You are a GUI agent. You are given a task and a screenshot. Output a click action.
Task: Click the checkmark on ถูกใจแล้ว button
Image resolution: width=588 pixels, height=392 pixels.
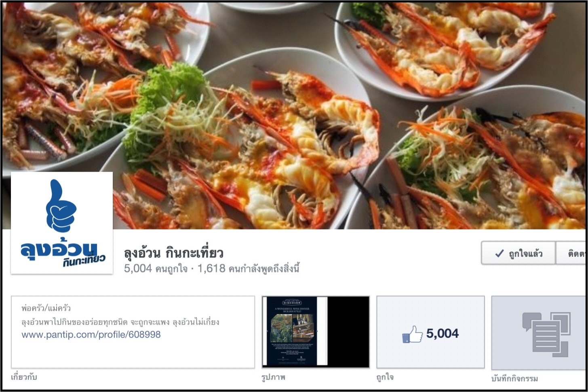pyautogui.click(x=499, y=253)
